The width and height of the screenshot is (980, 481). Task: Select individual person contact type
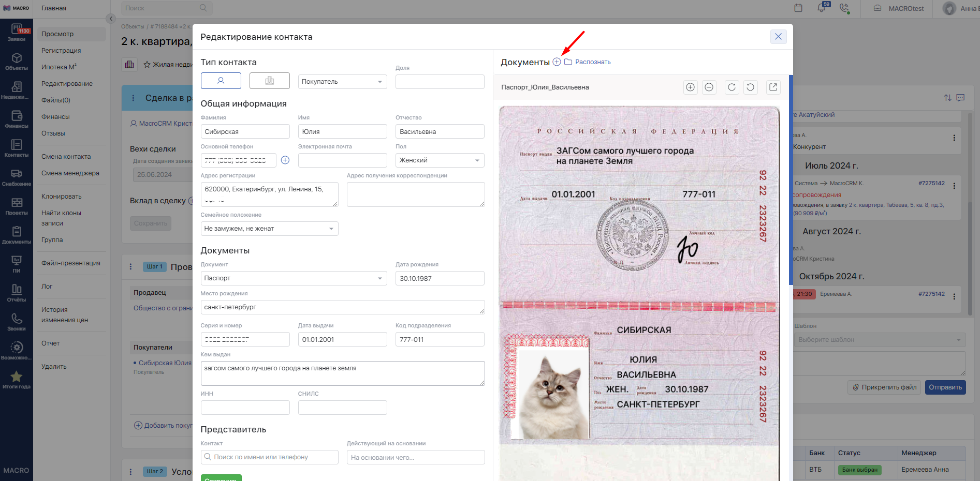(221, 81)
